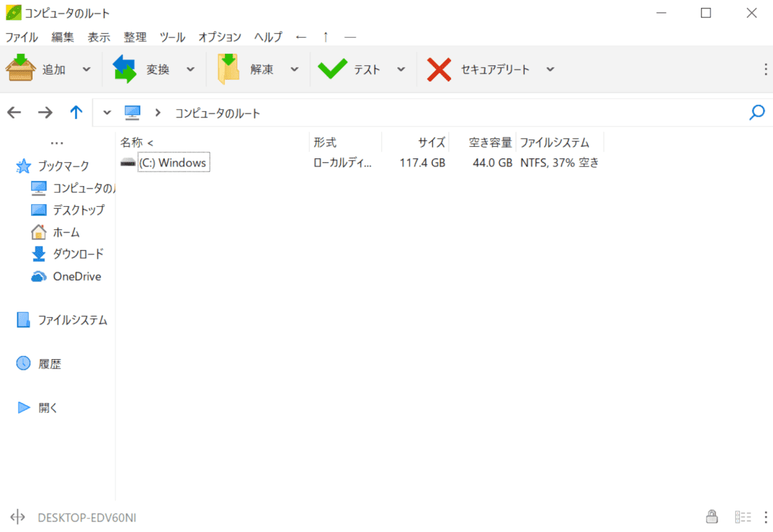The height and width of the screenshot is (532, 773).
Task: Click コンピュータのルート breadcrumb text
Action: (x=218, y=113)
